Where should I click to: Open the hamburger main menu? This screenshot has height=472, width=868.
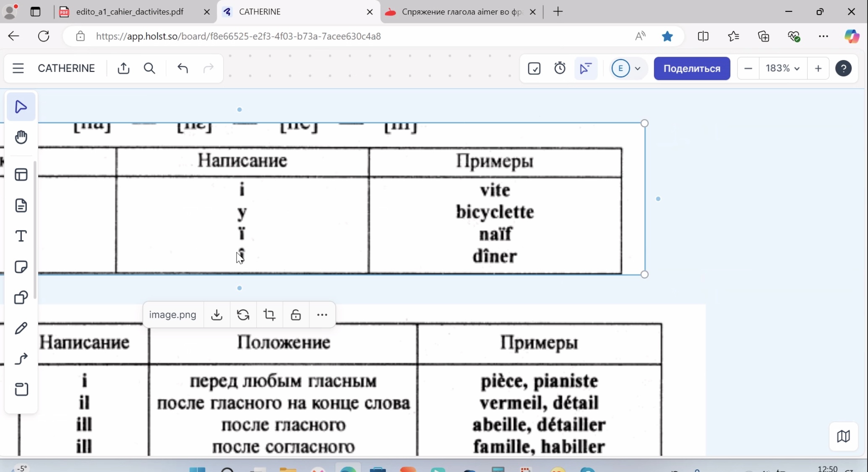click(x=18, y=68)
